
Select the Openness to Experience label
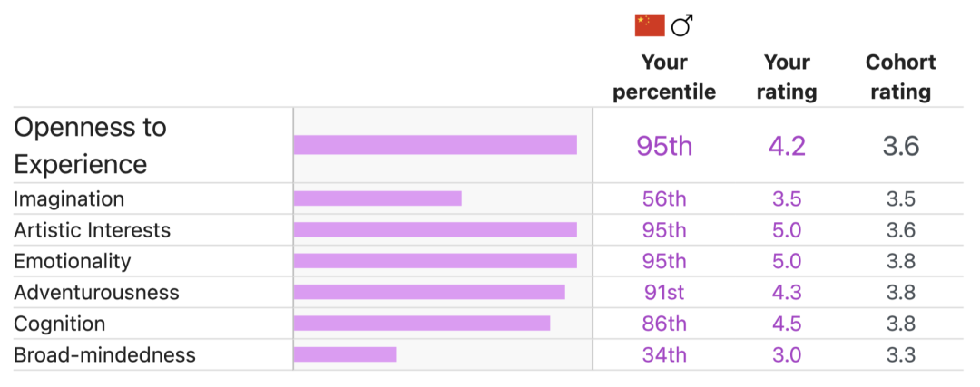91,145
